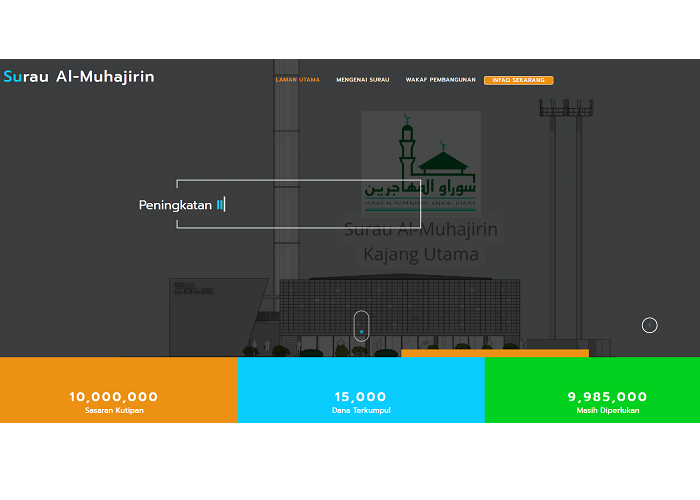Click the Surau Al-Muhajirin site title
Image resolution: width=700 pixels, height=500 pixels.
[79, 76]
